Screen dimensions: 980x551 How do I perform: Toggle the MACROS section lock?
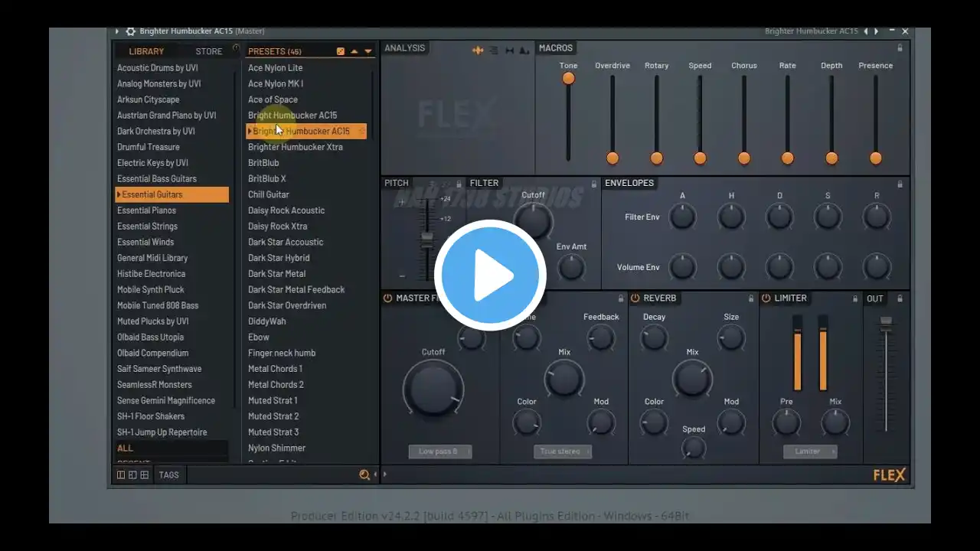click(900, 48)
